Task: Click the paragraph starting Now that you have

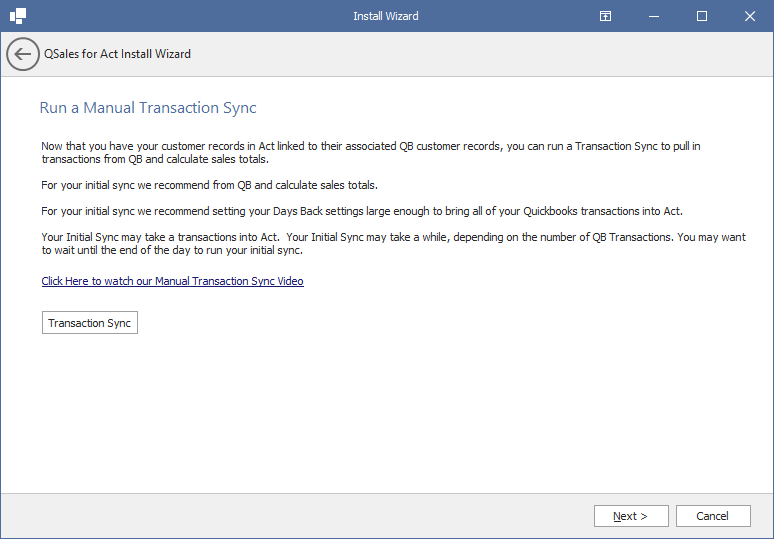Action: pyautogui.click(x=371, y=153)
